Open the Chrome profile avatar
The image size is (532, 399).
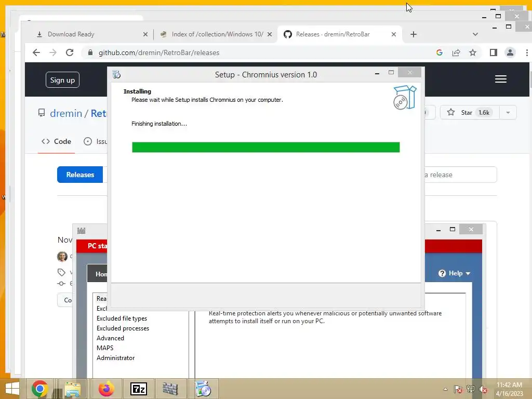[x=510, y=52]
